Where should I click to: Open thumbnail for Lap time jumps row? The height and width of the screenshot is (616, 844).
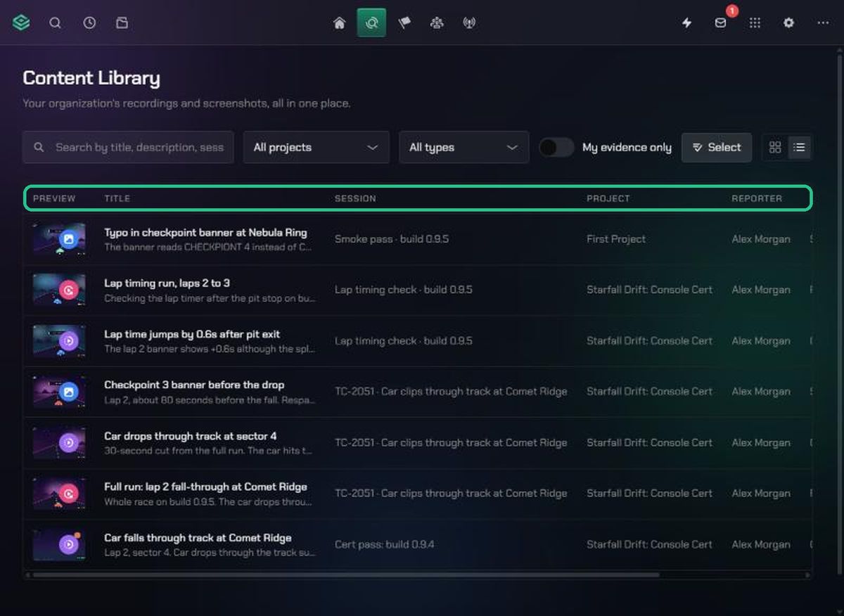pos(59,341)
